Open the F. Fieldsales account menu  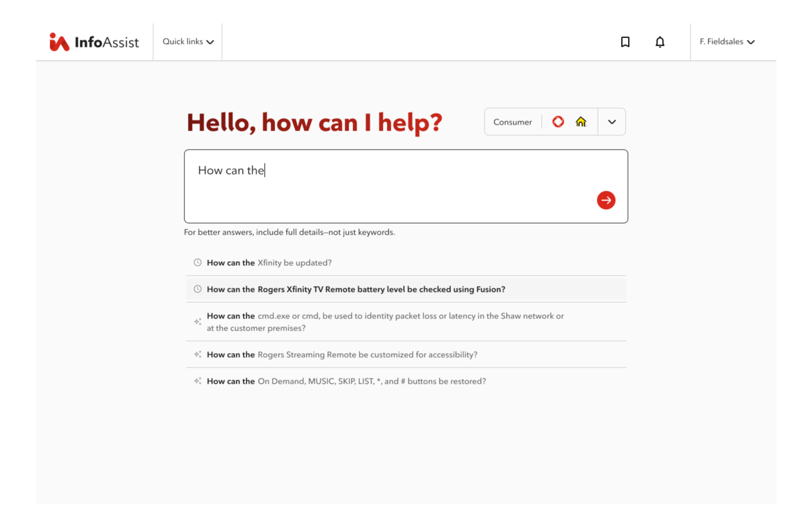(727, 42)
